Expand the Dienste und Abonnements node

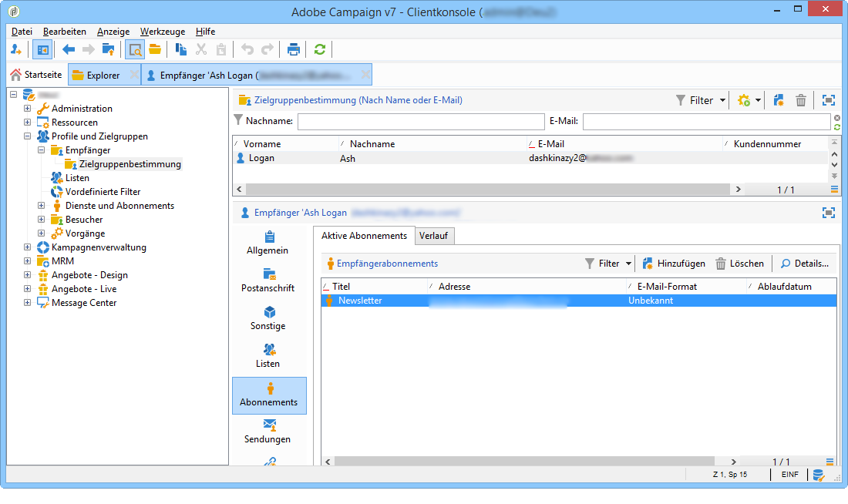[41, 206]
